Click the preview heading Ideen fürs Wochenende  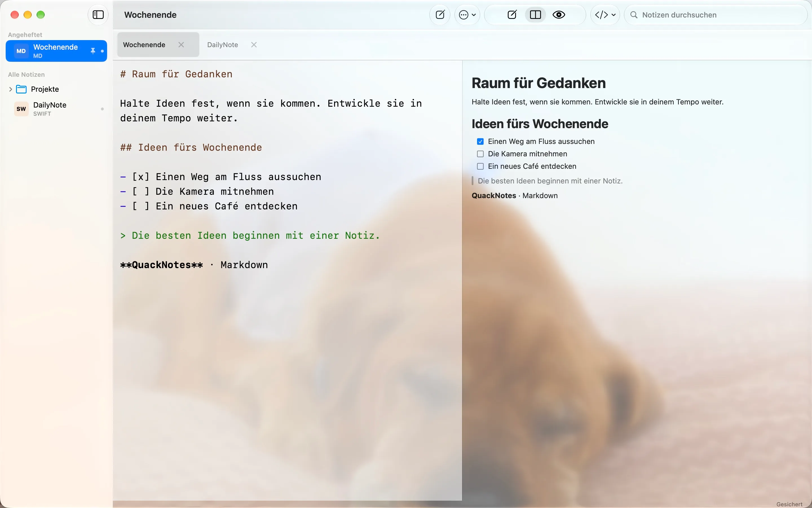(540, 124)
